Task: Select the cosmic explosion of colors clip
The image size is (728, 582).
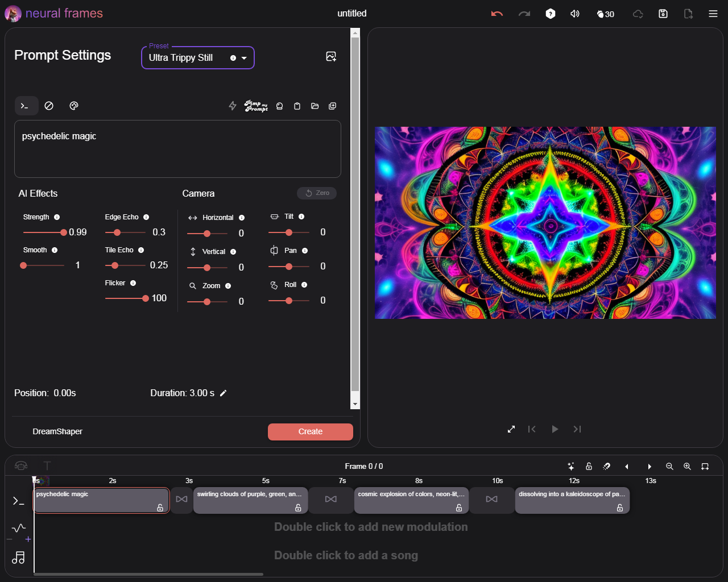Action: point(412,500)
